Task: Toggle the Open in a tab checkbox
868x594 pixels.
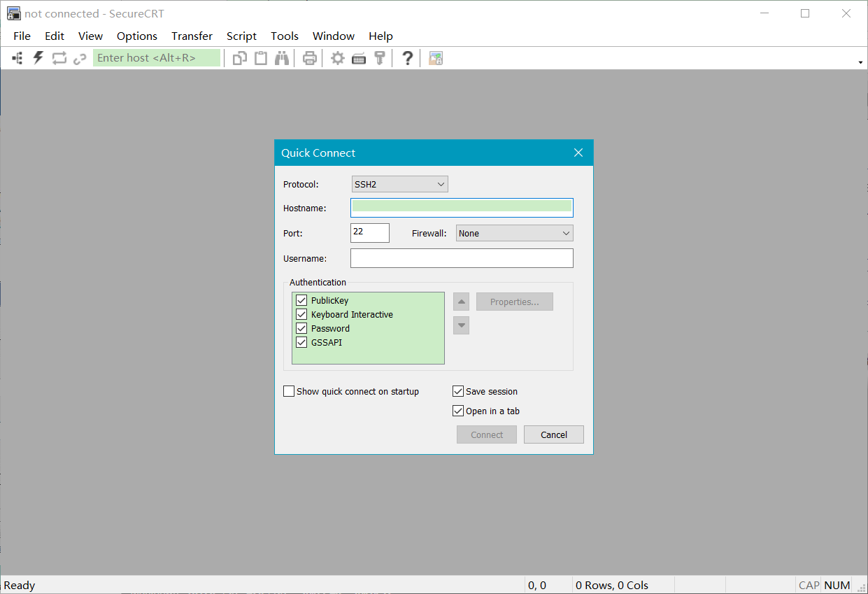Action: (x=458, y=411)
